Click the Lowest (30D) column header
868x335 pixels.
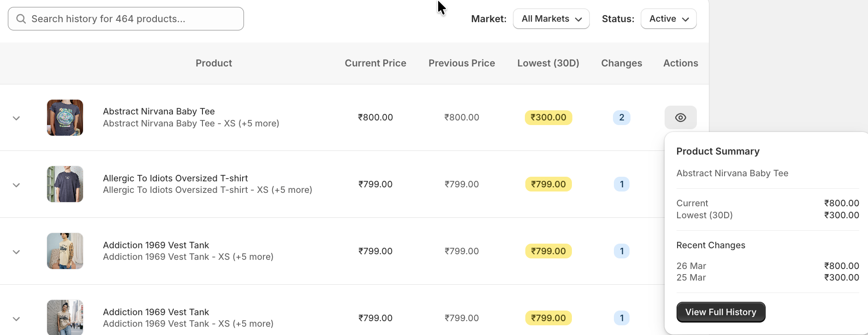pos(548,63)
